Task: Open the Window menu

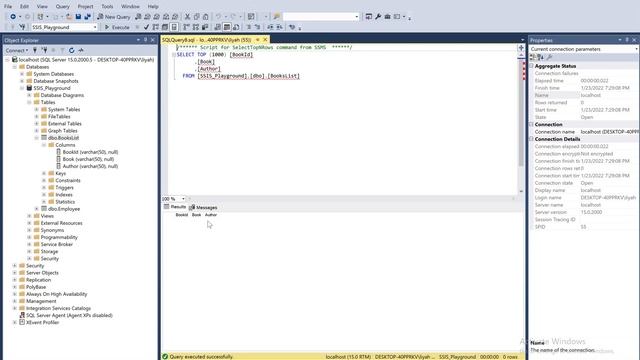Action: (x=130, y=7)
